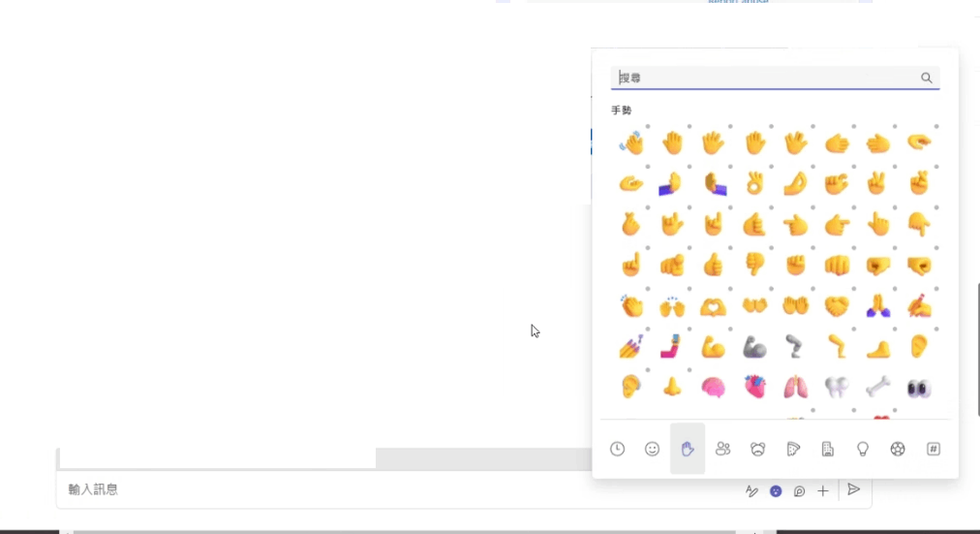The image size is (980, 534).
Task: Open more actions plus button
Action: click(x=822, y=490)
